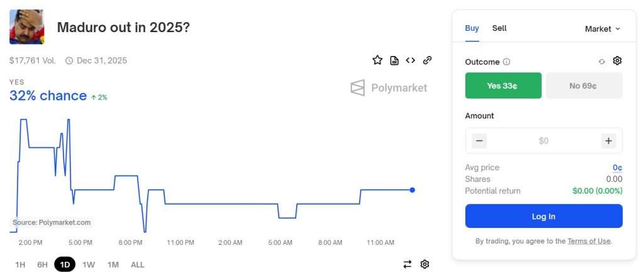Viewport: 644px width, 277px height.
Task: Click the embed code icon
Action: (x=411, y=60)
